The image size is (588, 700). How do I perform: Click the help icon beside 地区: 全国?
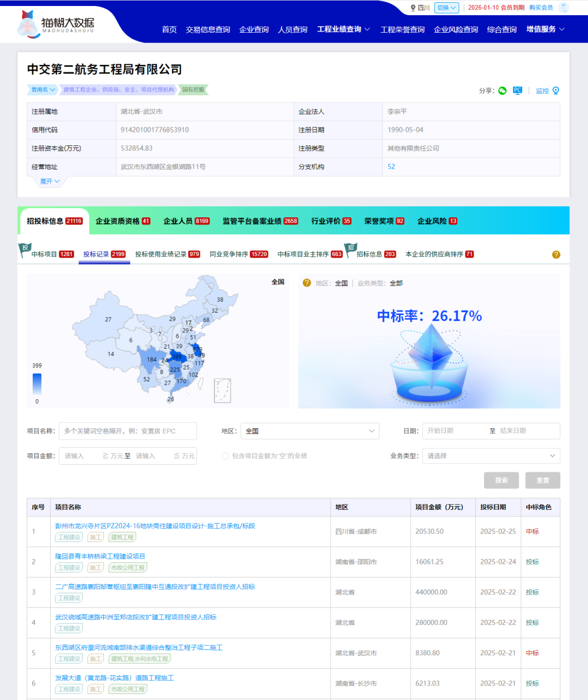[307, 283]
